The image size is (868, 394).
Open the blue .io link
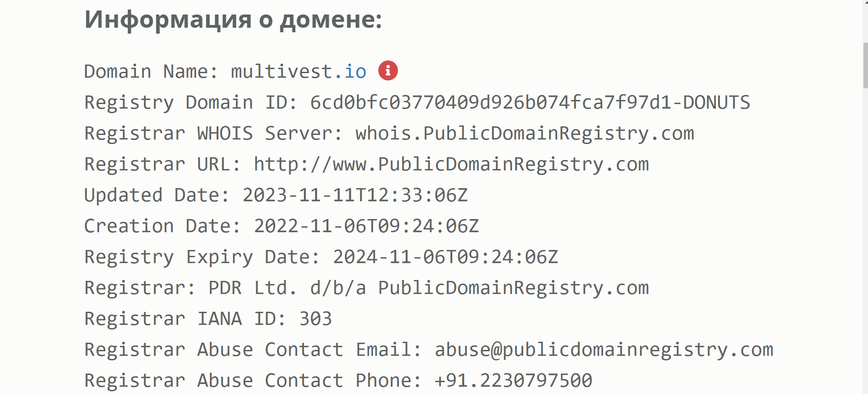[x=350, y=72]
